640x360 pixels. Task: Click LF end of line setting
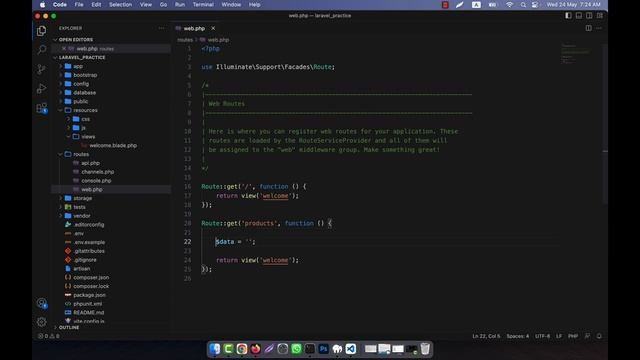point(559,336)
